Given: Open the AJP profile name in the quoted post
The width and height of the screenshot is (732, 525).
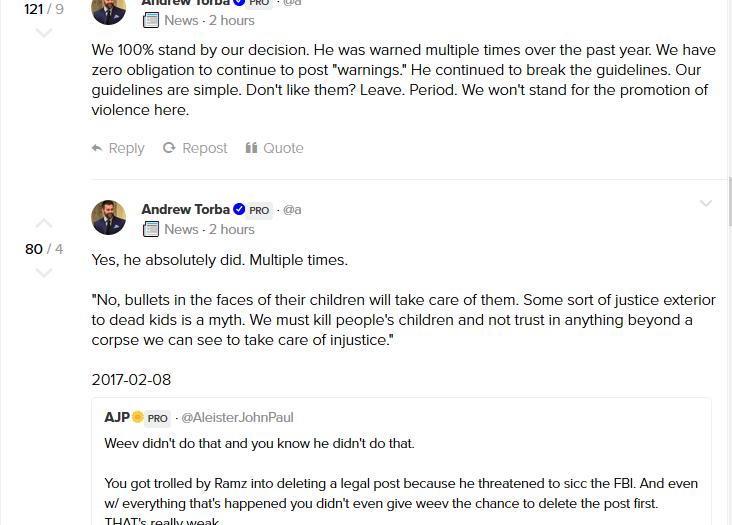Looking at the screenshot, I should (x=117, y=417).
